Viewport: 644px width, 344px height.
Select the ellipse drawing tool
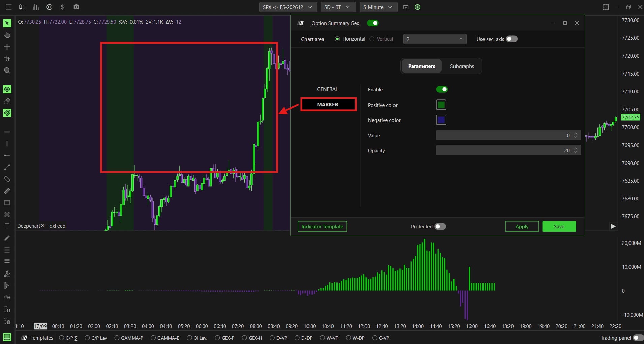(x=7, y=214)
